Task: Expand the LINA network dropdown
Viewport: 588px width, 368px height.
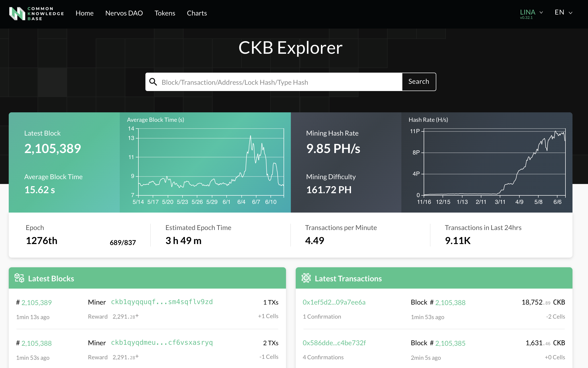Action: [531, 12]
